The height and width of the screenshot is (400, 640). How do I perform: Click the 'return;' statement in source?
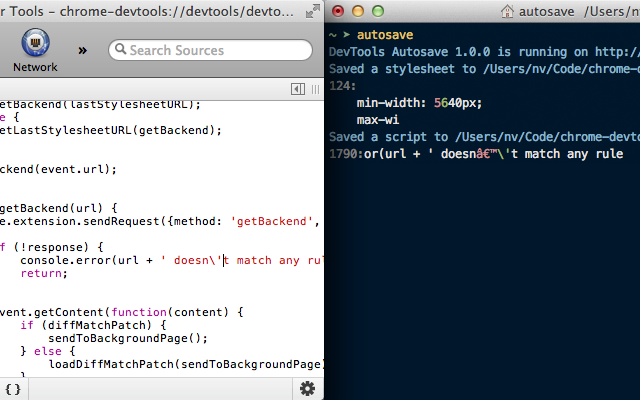pos(44,273)
